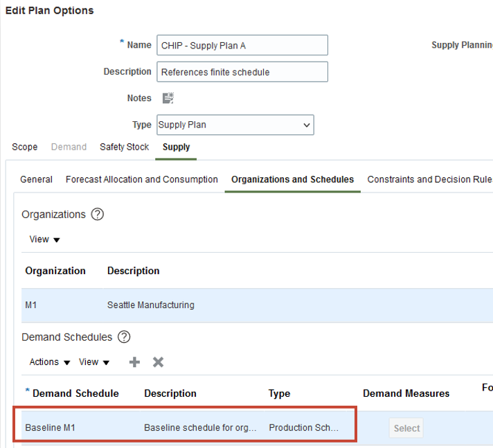This screenshot has width=493, height=448.
Task: Open the Notes editor icon
Action: 168,98
